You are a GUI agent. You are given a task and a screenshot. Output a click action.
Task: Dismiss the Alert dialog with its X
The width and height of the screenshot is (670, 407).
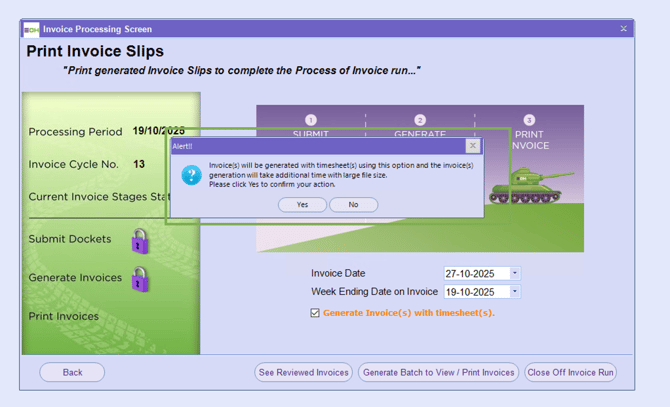pyautogui.click(x=473, y=146)
